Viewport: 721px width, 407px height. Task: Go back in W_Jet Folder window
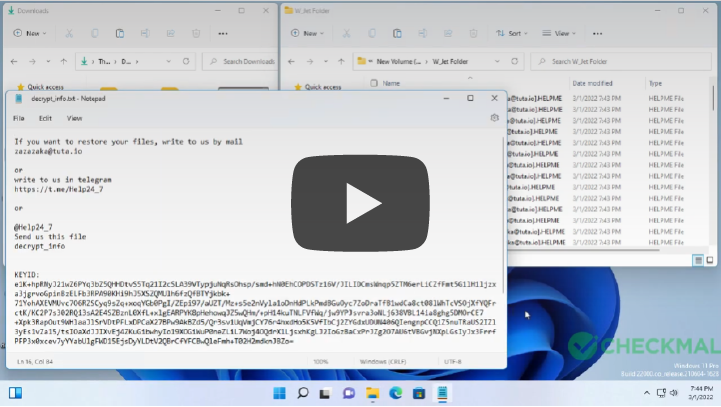point(292,61)
